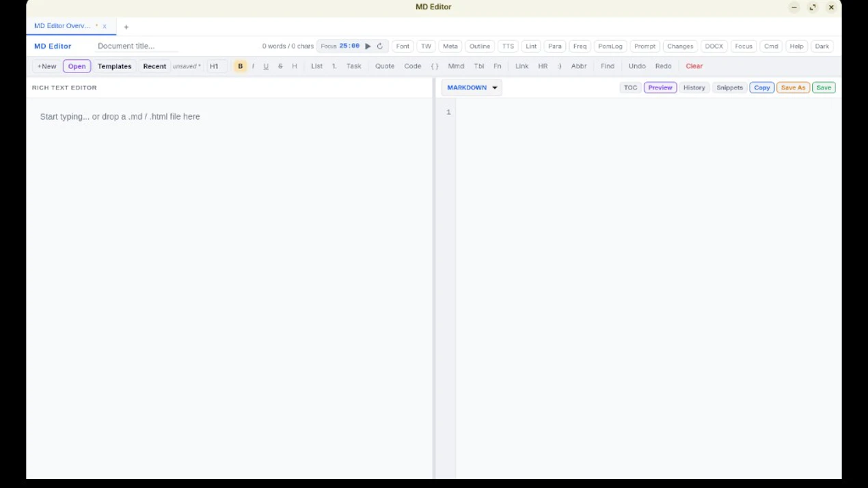Toggle italic formatting
Screen dimensions: 868x488
(253, 66)
